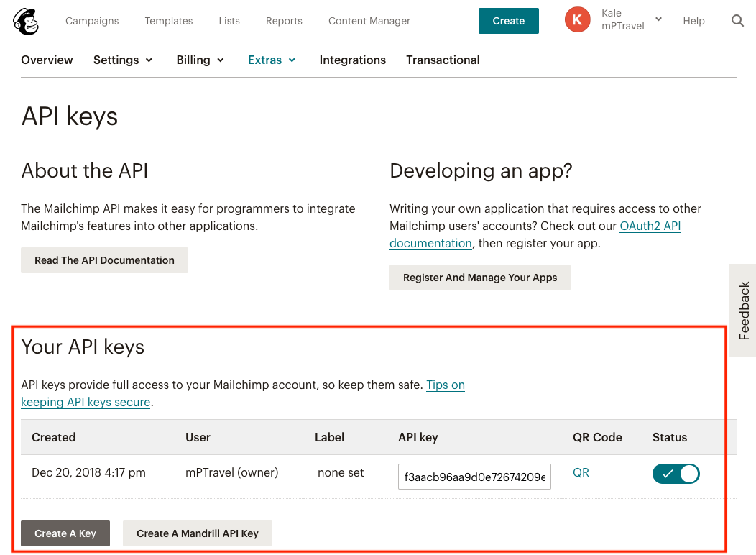The image size is (756, 555).
Task: Click the User column header
Action: (x=198, y=437)
